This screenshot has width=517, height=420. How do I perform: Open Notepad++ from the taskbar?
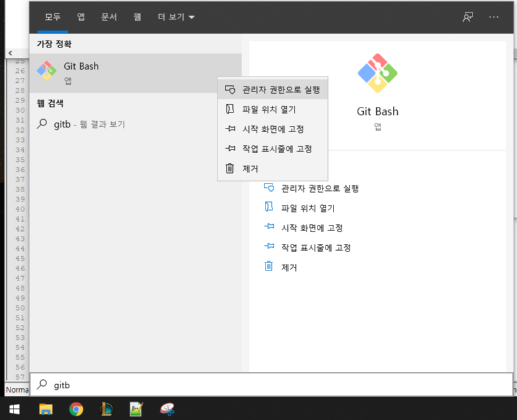[137, 409]
